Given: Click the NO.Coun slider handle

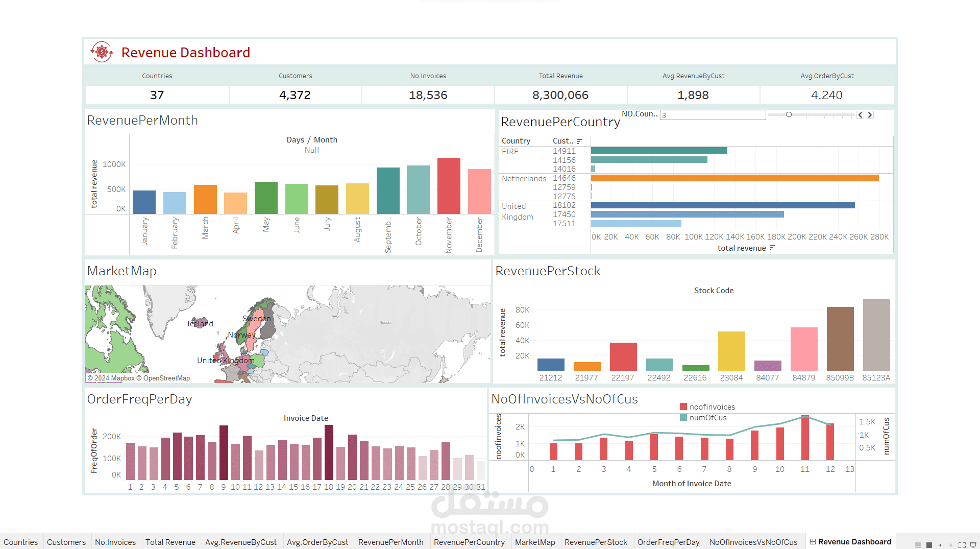Looking at the screenshot, I should click(x=789, y=115).
